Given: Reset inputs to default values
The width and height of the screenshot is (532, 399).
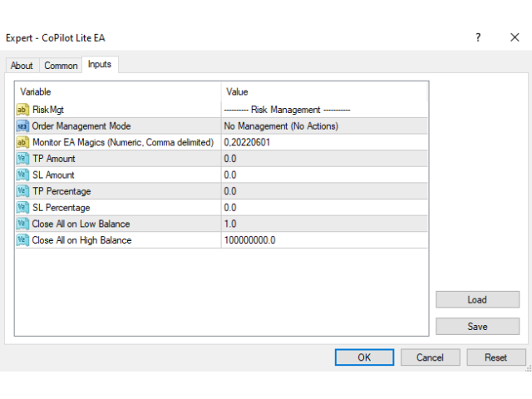Looking at the screenshot, I should pos(496,357).
